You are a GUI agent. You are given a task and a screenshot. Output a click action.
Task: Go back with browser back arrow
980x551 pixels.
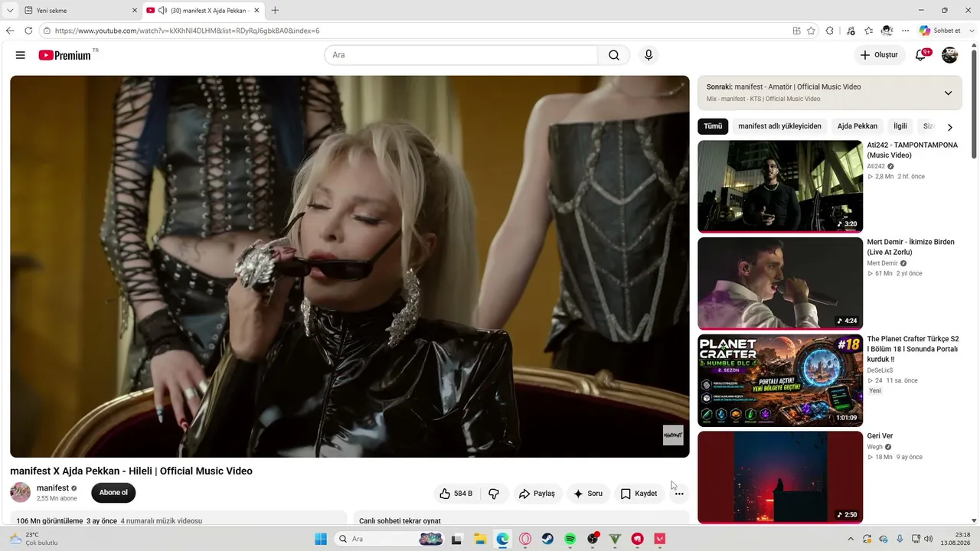click(x=10, y=31)
